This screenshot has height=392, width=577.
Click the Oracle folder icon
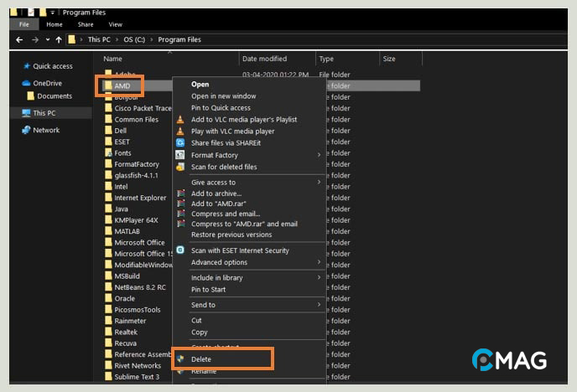(x=108, y=298)
